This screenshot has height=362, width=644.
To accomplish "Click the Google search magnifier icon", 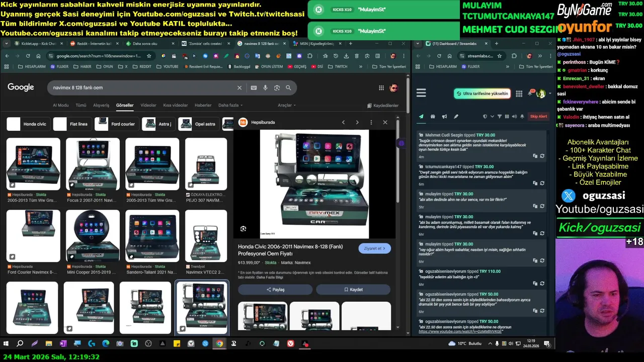I will [x=288, y=87].
